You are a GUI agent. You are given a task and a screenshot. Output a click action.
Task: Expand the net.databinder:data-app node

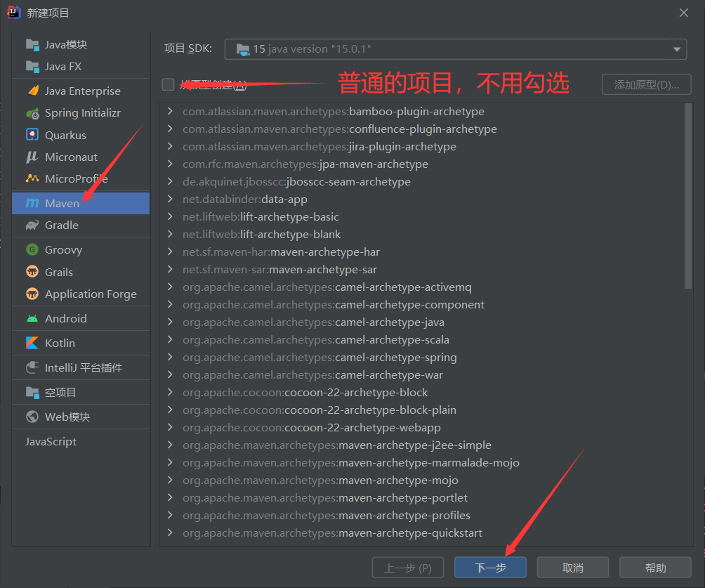(170, 199)
